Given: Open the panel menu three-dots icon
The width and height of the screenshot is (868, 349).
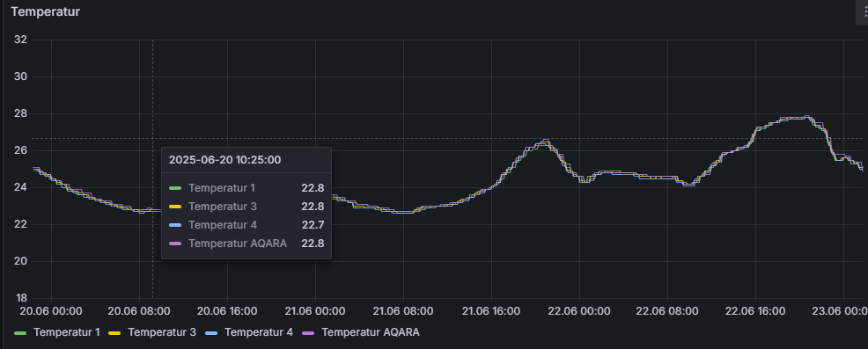Looking at the screenshot, I should (x=864, y=12).
